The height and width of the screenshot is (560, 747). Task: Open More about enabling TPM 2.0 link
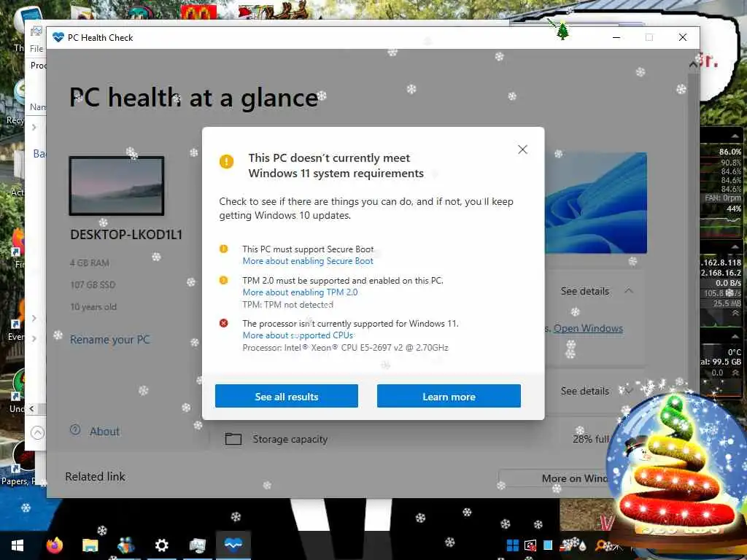pyautogui.click(x=300, y=292)
